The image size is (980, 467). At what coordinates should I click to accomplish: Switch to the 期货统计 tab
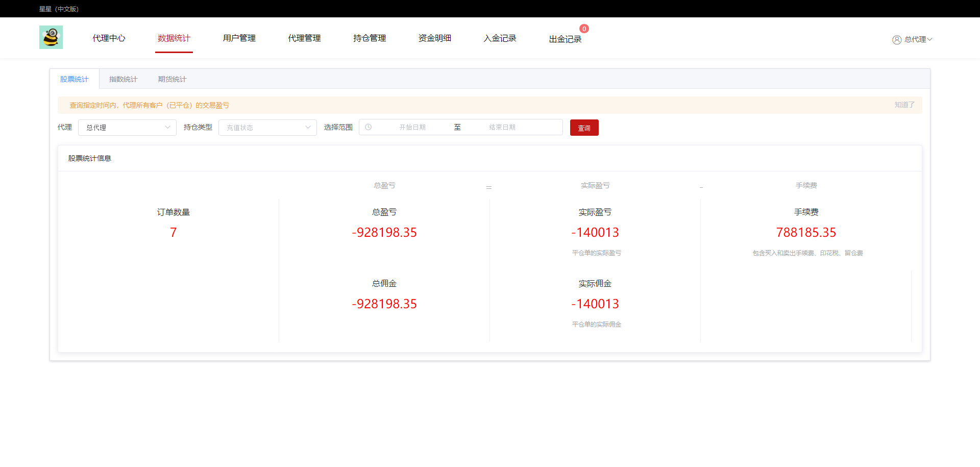[171, 79]
